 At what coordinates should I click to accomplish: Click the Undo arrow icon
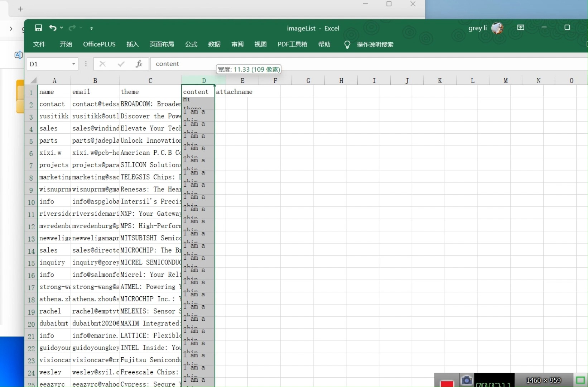[x=53, y=28]
